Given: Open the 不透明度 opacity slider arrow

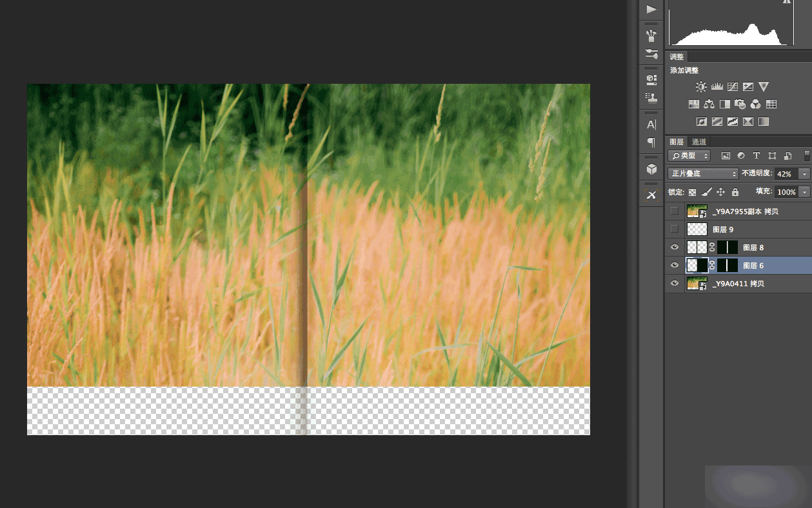Looking at the screenshot, I should [x=804, y=174].
